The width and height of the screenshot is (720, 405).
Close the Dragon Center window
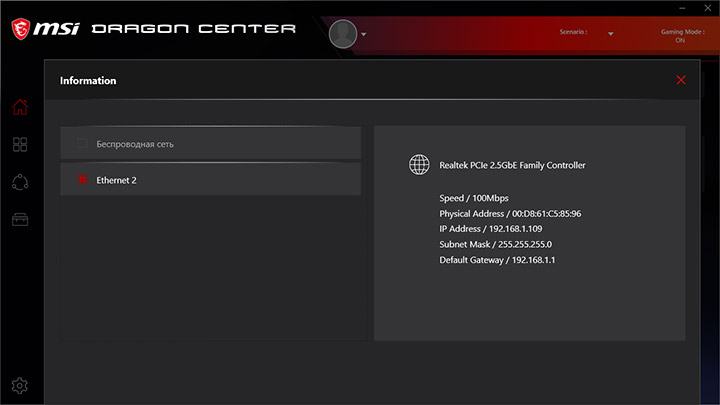pos(708,8)
